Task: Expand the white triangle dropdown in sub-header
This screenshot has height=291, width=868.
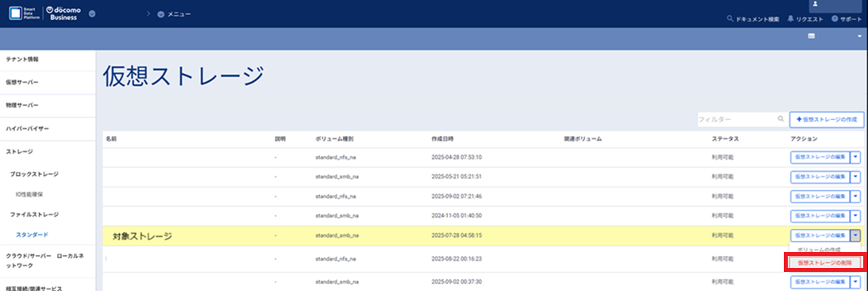Action: click(859, 36)
